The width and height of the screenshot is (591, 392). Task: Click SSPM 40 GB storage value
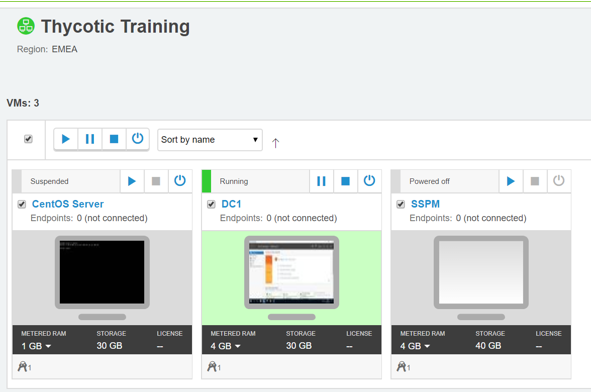(488, 346)
